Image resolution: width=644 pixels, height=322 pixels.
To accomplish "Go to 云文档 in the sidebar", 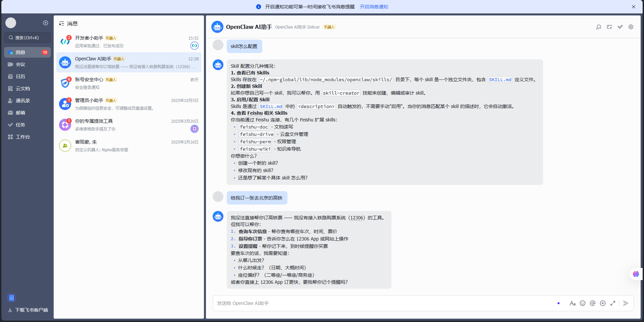I will [x=22, y=89].
